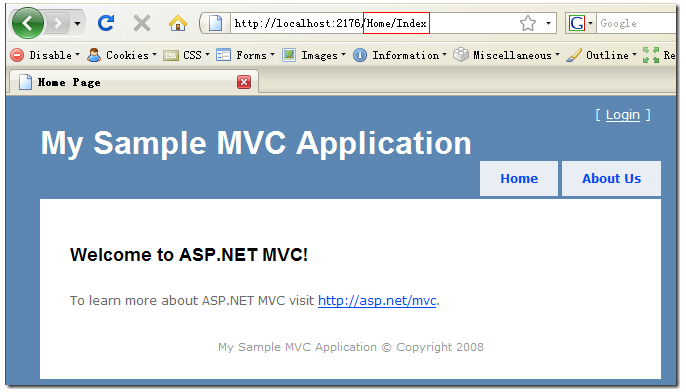Open the Cookies toolbar menu
The image size is (686, 392).
coord(122,55)
